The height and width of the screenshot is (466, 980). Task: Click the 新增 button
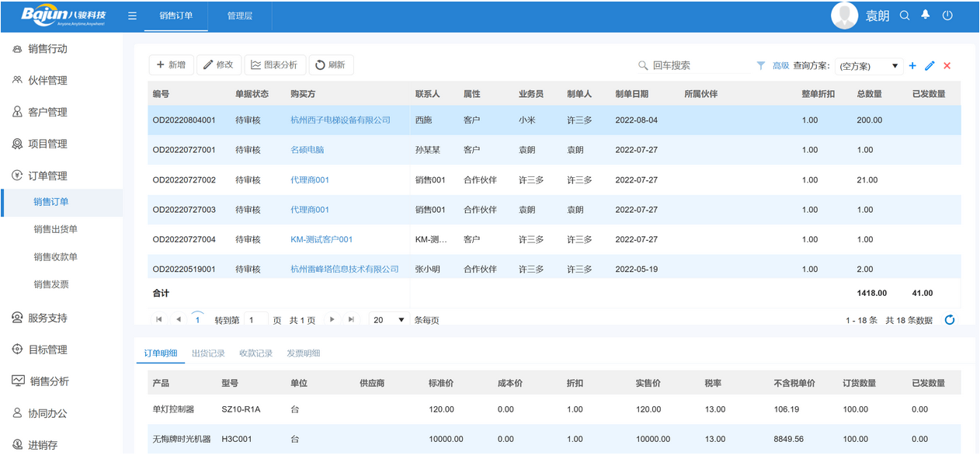pos(171,64)
